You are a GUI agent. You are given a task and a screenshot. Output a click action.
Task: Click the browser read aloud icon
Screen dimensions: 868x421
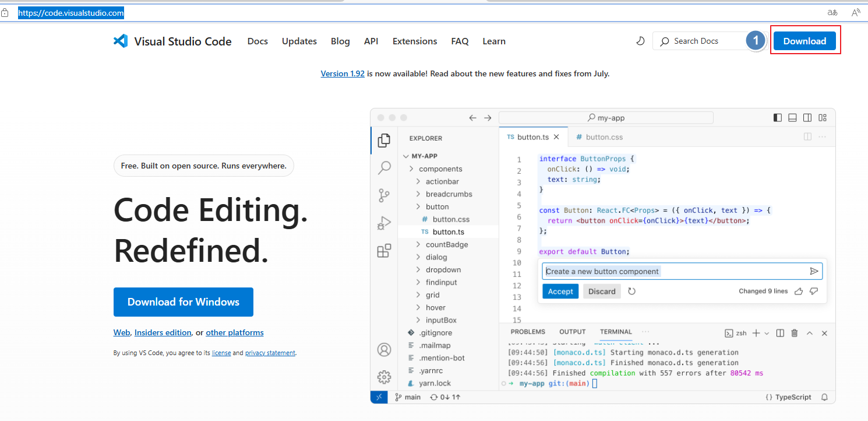(x=856, y=12)
